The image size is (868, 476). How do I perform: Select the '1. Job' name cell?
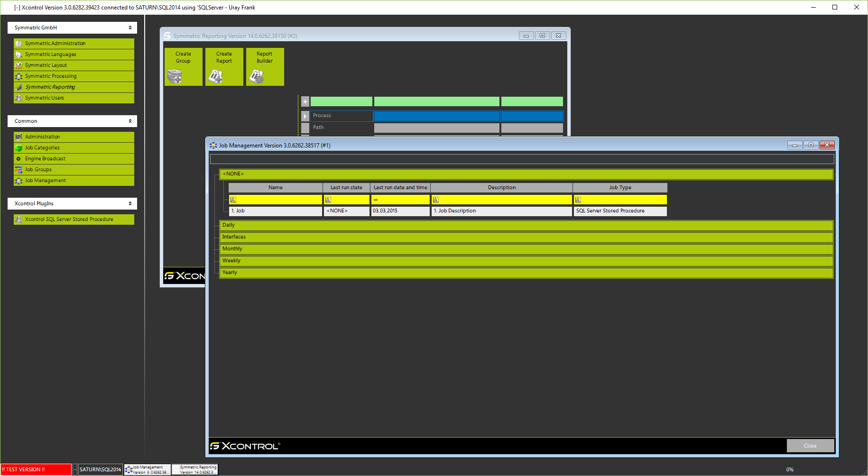coord(276,211)
